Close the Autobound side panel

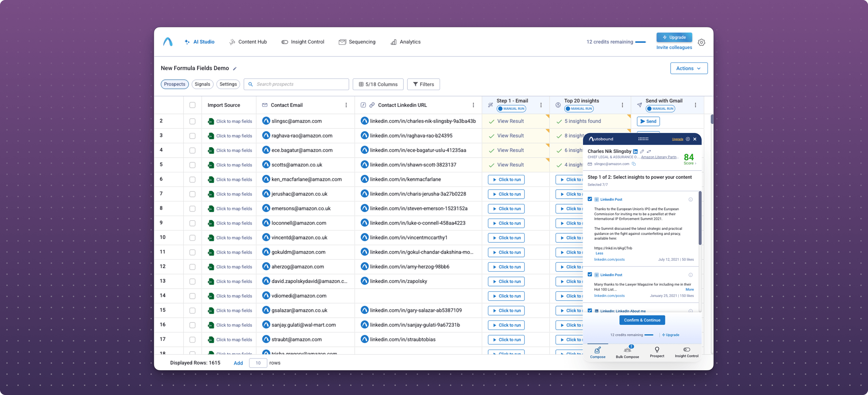tap(695, 139)
